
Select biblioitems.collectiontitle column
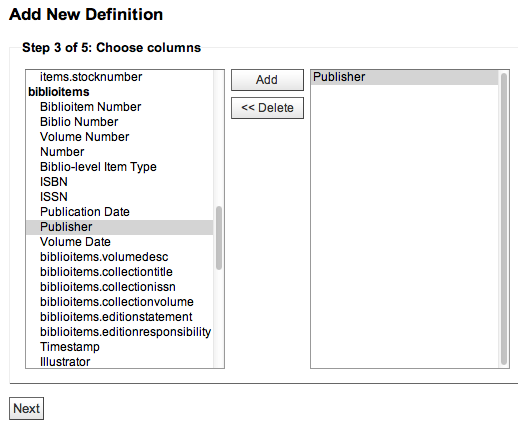(x=119, y=272)
